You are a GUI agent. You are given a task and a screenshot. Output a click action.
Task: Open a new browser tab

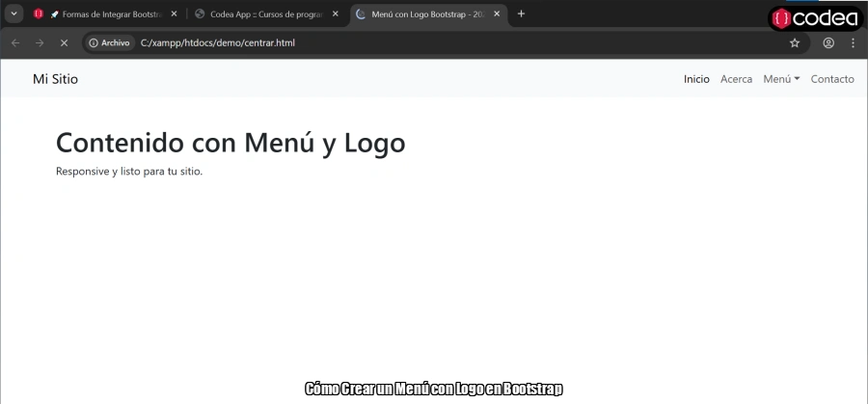(x=521, y=13)
